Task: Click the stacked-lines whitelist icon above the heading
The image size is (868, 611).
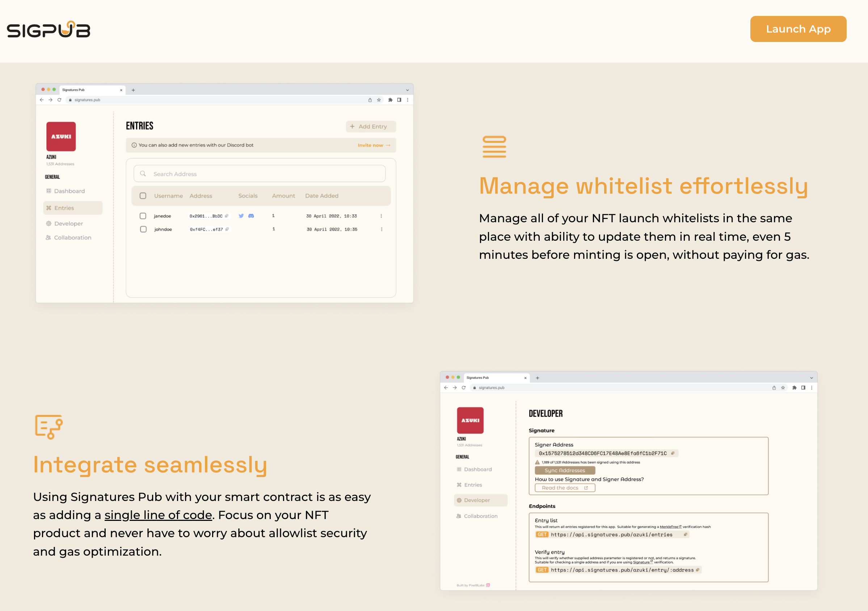Action: pyautogui.click(x=494, y=147)
